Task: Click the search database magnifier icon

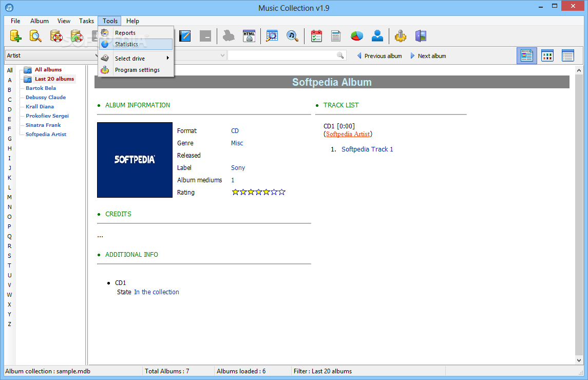Action: pyautogui.click(x=35, y=36)
